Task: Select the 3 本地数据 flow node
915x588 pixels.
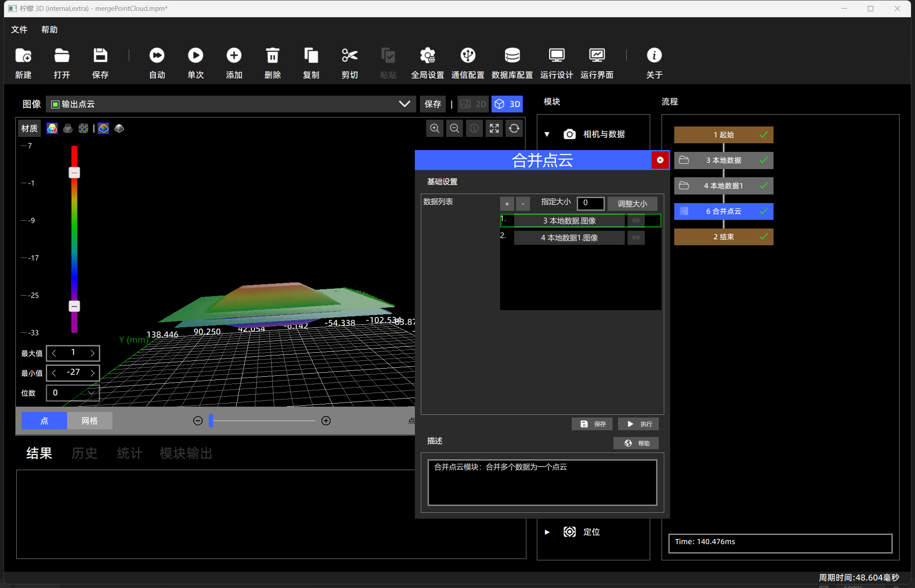Action: 724,160
